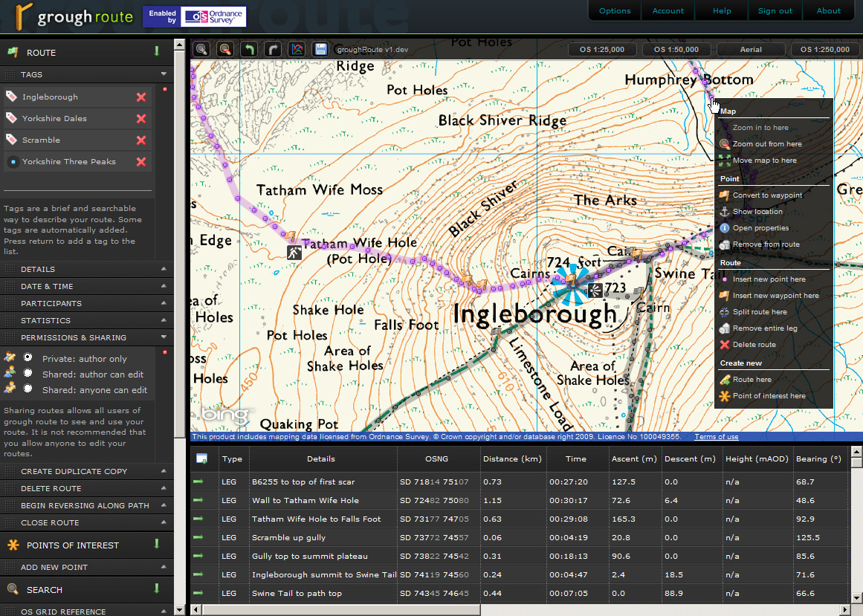Switch map to Aerial view
The height and width of the screenshot is (616, 863).
[x=751, y=50]
